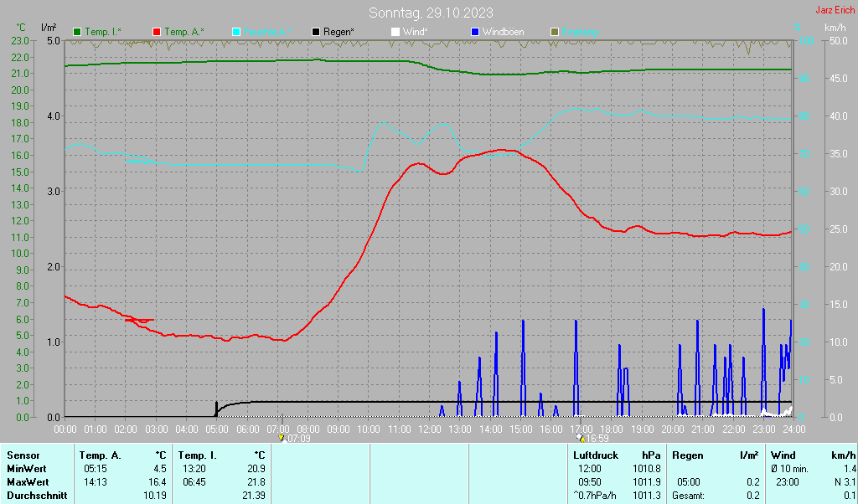The width and height of the screenshot is (858, 504).
Task: Click the pressure maximum value '1011.9'
Action: click(646, 483)
